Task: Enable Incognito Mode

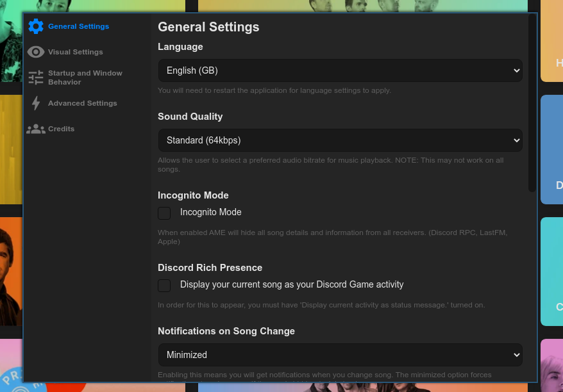Action: point(164,213)
